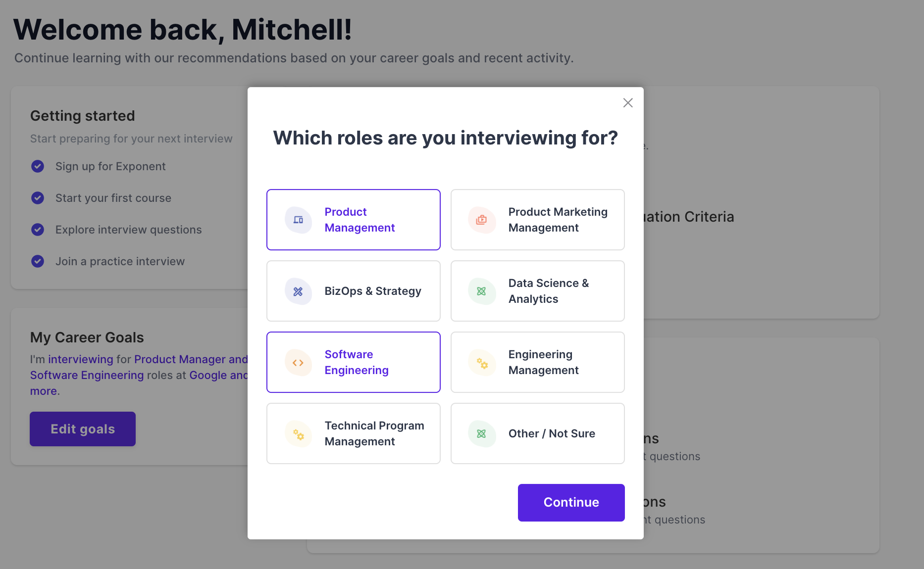
Task: Deselect the Product Management role card
Action: click(x=354, y=220)
